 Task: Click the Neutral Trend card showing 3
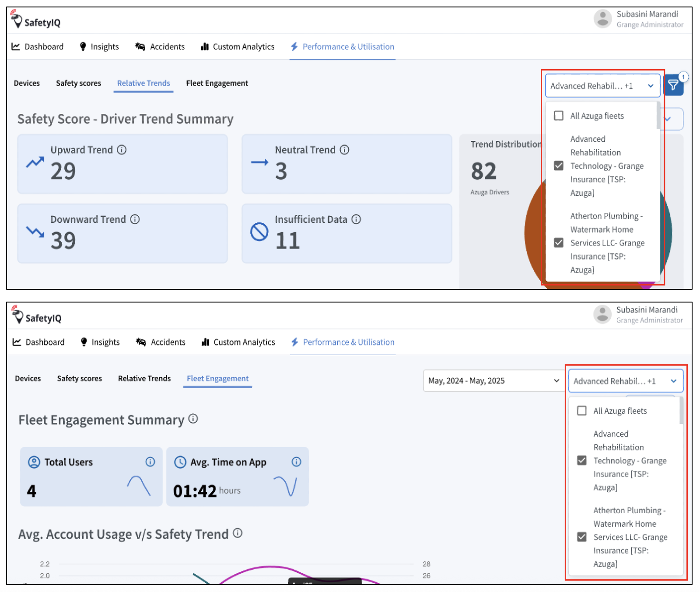(x=347, y=164)
